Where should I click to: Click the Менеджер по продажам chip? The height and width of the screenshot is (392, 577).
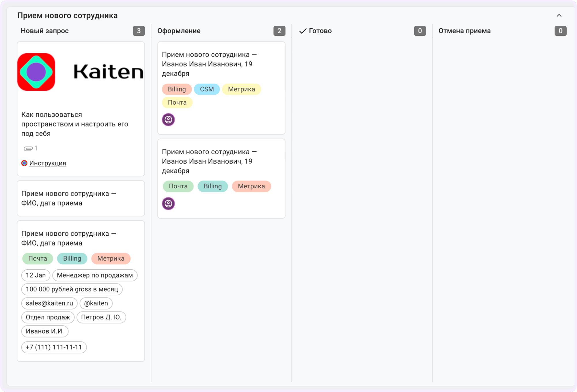95,275
